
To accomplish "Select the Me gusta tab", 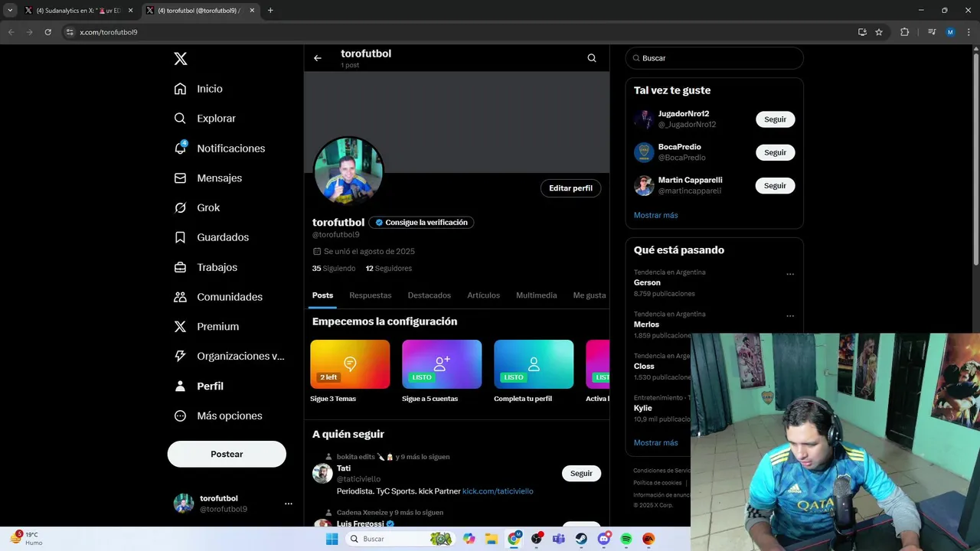I will tap(590, 295).
